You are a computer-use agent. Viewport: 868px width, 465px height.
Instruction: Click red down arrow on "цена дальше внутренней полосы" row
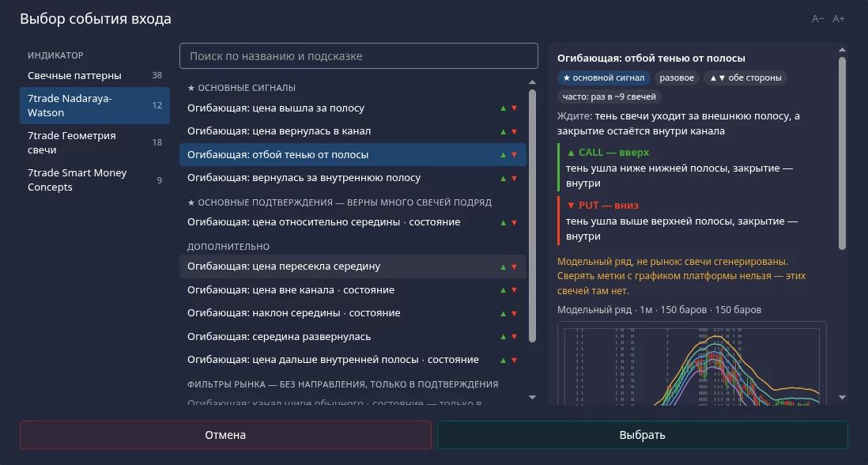click(515, 361)
